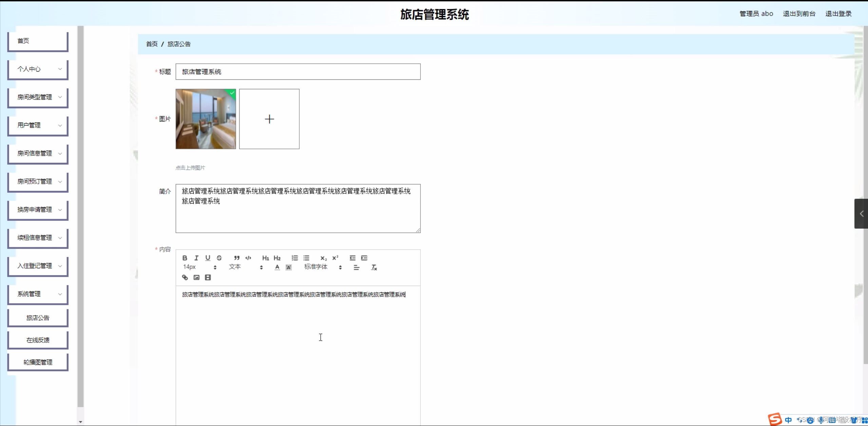Click 退出登录 to log out
This screenshot has height=426, width=868.
pos(839,13)
